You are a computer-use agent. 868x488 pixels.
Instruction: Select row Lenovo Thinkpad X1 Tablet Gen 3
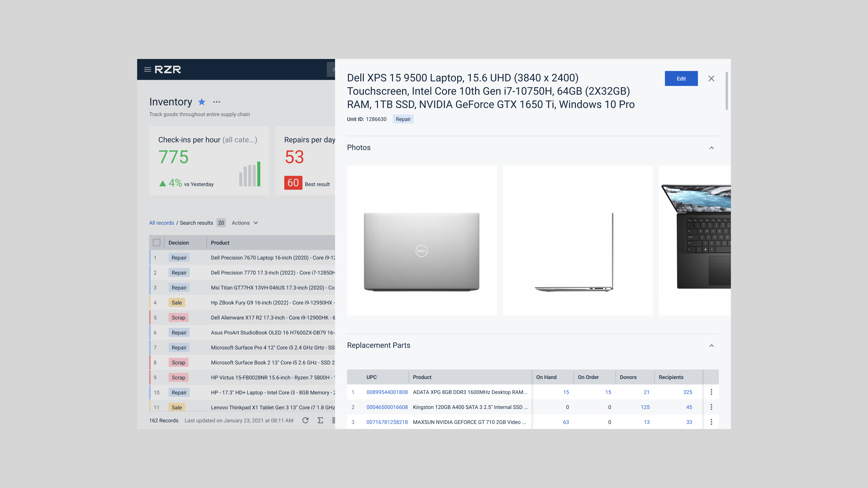pos(242,406)
